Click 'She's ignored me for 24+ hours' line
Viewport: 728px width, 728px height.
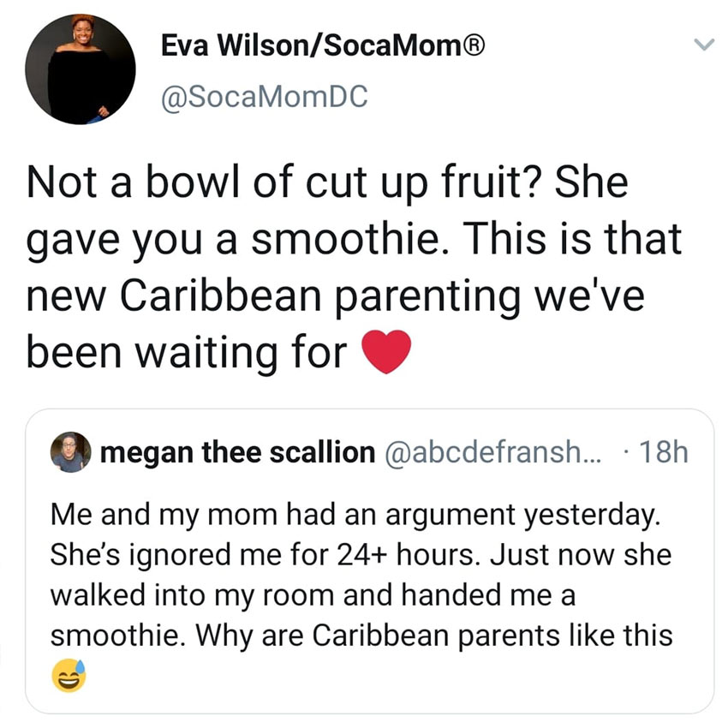266,555
